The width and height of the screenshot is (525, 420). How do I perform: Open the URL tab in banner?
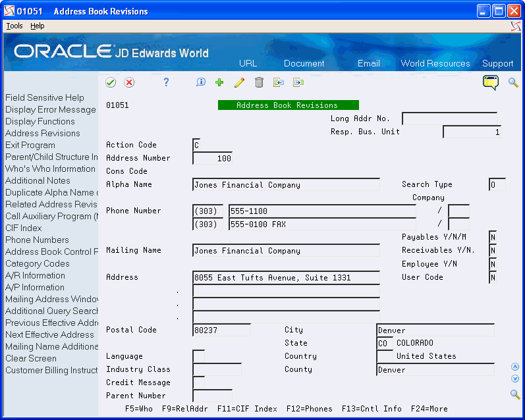click(x=248, y=64)
